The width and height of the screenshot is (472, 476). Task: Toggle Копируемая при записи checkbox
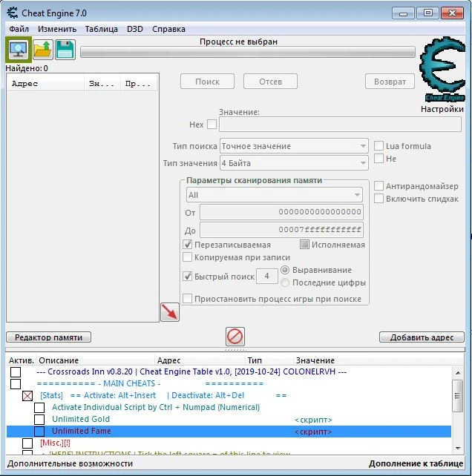click(x=187, y=257)
